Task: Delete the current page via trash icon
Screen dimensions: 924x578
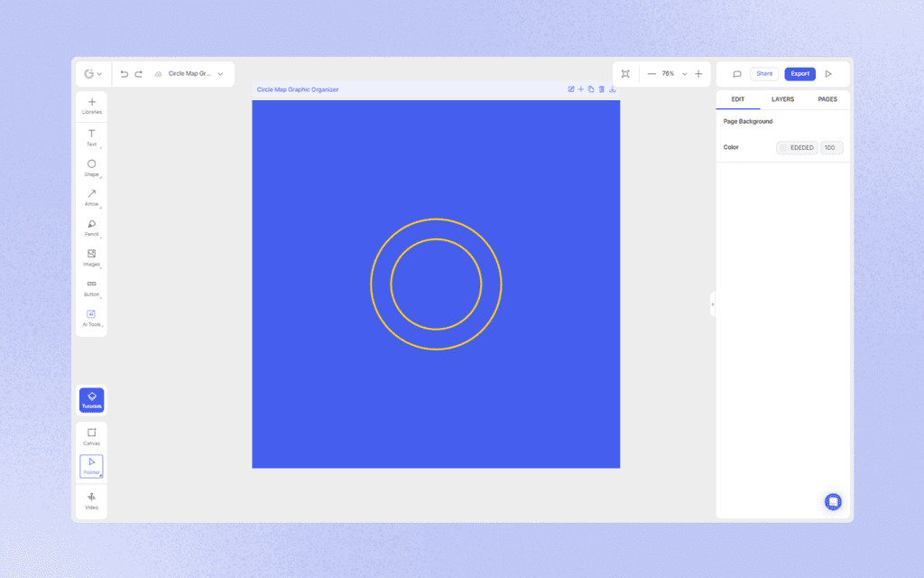Action: pyautogui.click(x=602, y=89)
